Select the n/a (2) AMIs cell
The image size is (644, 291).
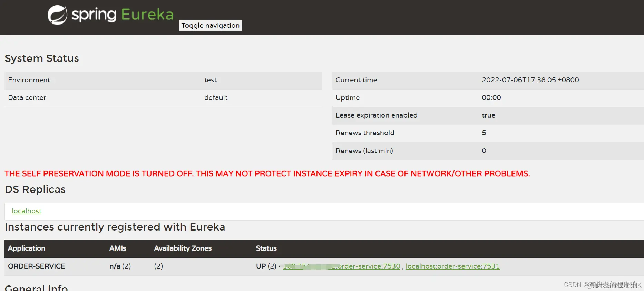(x=120, y=266)
